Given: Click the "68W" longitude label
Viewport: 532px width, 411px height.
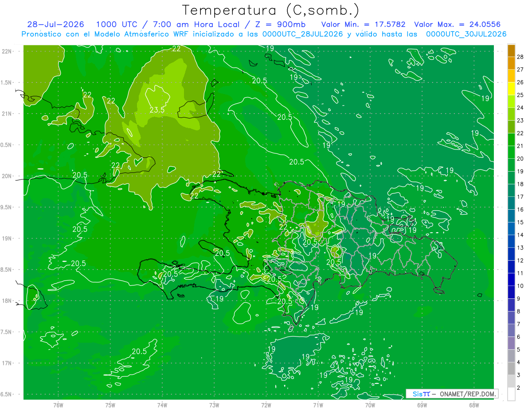Looking at the screenshot, I should [474, 405].
